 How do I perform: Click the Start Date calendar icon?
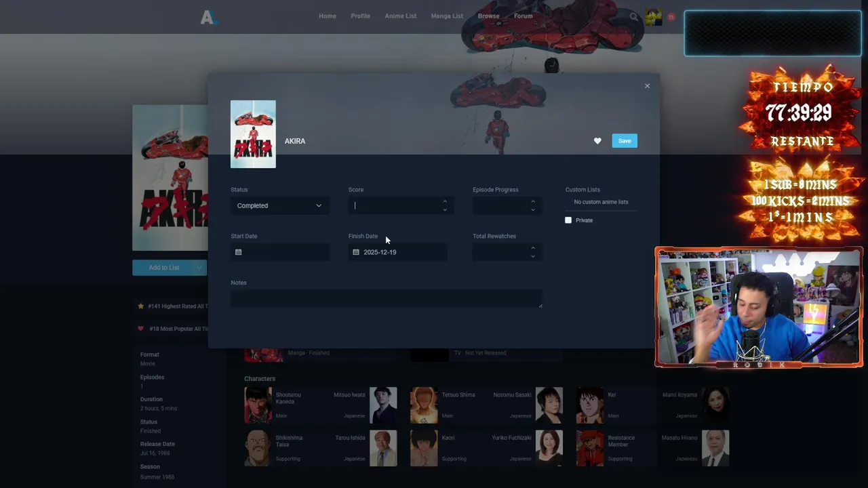pos(238,252)
